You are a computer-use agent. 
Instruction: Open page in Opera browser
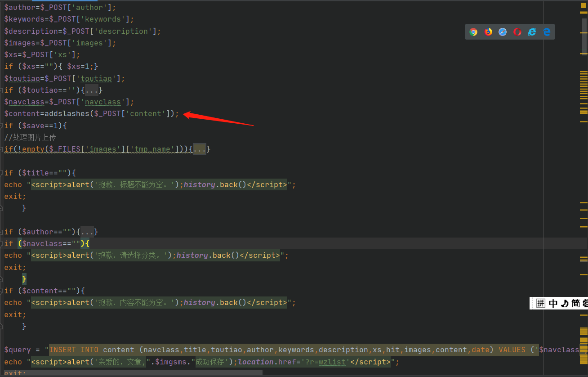(x=517, y=32)
